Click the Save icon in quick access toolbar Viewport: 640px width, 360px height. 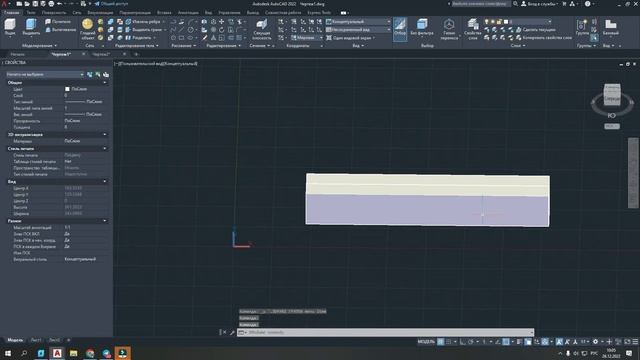click(35, 4)
